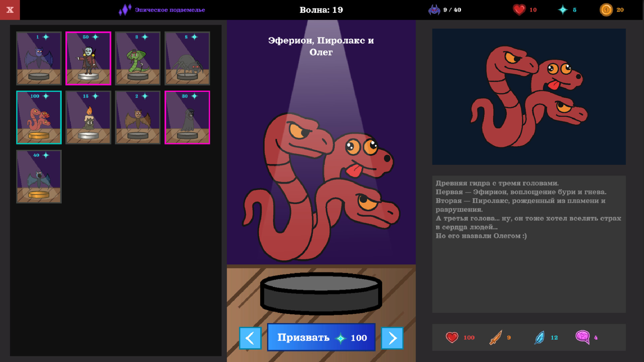
Task: Select the hooded ghost card costing 30
Action: coord(187,117)
